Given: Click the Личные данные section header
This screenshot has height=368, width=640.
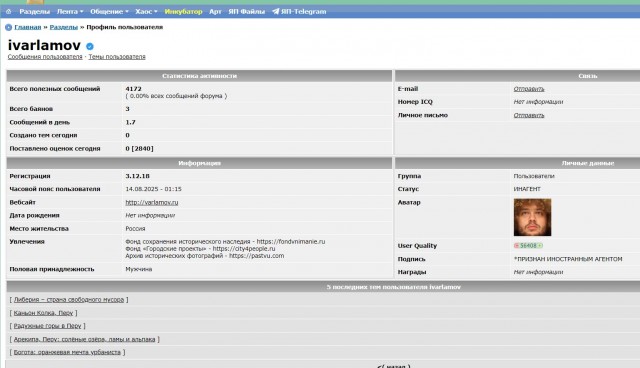Looking at the screenshot, I should click(x=588, y=163).
